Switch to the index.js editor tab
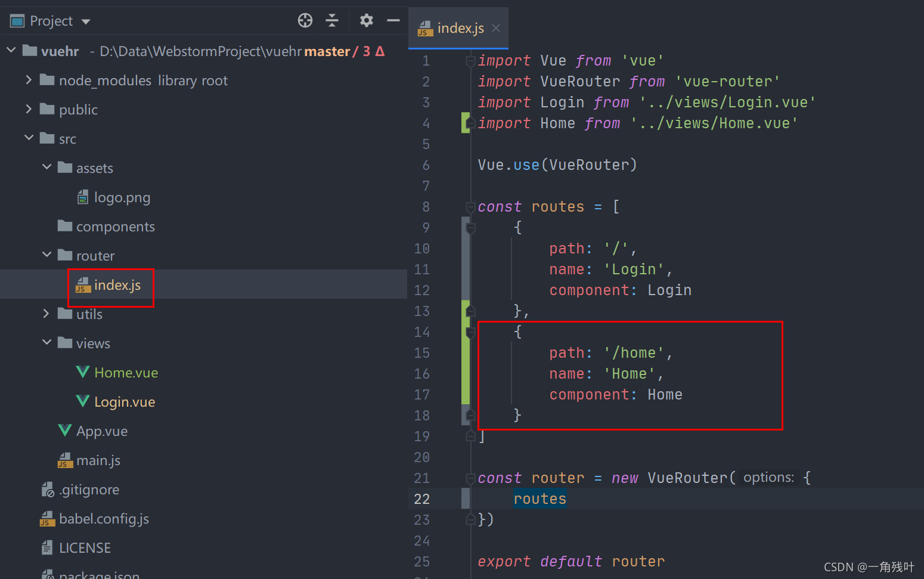This screenshot has height=579, width=924. [458, 28]
